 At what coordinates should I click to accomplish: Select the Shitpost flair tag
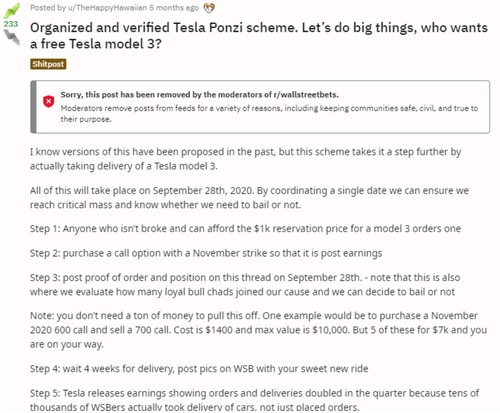pyautogui.click(x=48, y=64)
